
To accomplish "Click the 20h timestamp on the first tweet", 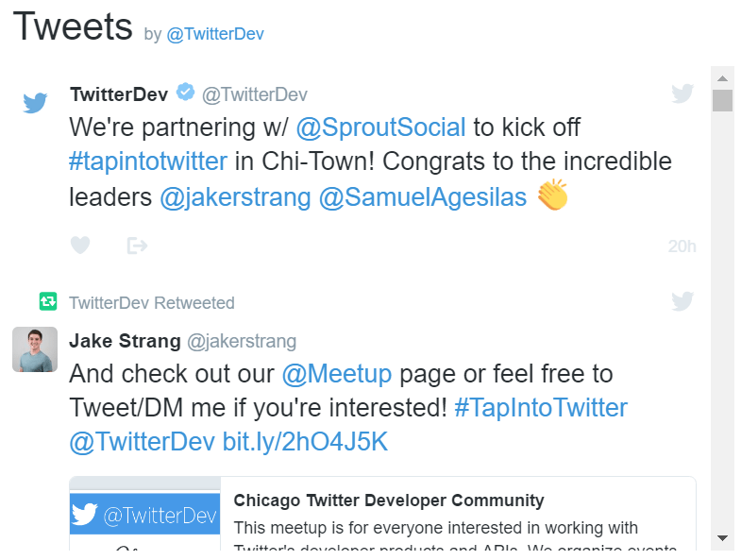I will 682,246.
